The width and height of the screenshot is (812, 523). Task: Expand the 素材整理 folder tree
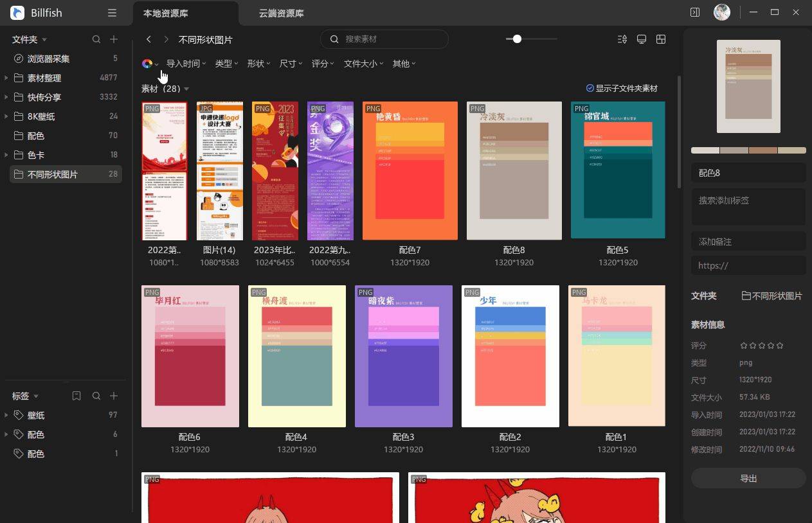coord(6,78)
